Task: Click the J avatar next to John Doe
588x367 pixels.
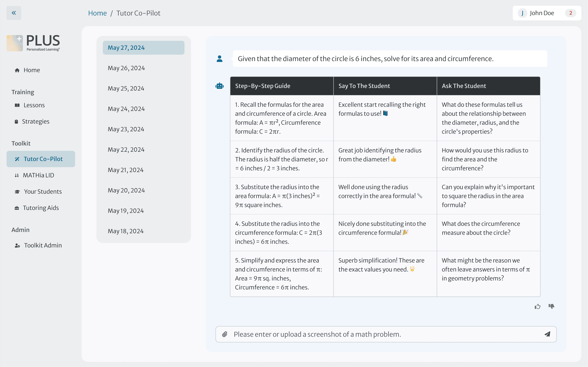Action: point(522,13)
